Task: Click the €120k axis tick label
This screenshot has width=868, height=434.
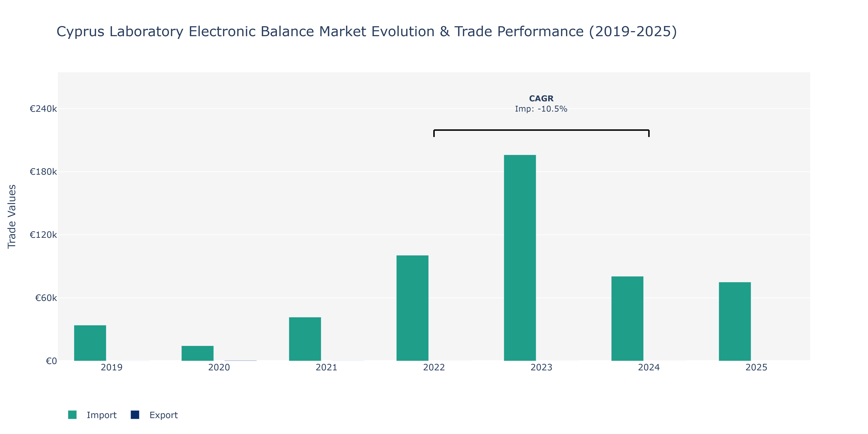Action: pos(43,235)
